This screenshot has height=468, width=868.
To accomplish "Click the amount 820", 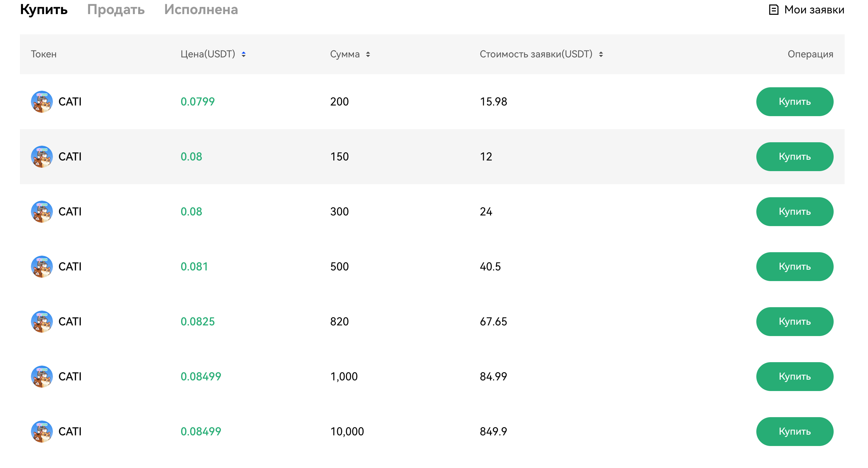I will (340, 322).
